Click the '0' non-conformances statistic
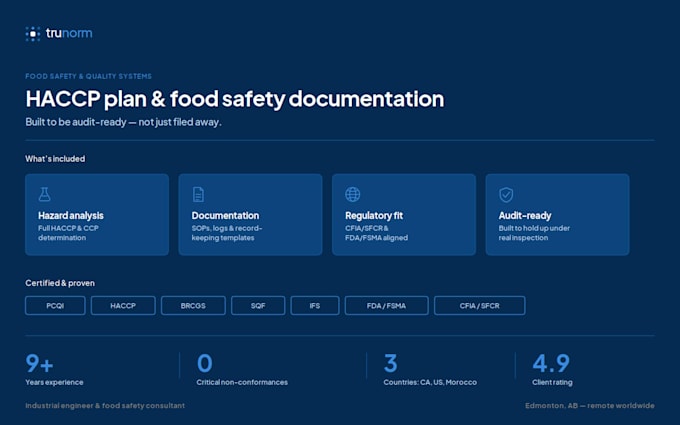Image resolution: width=680 pixels, height=425 pixels. coord(205,363)
